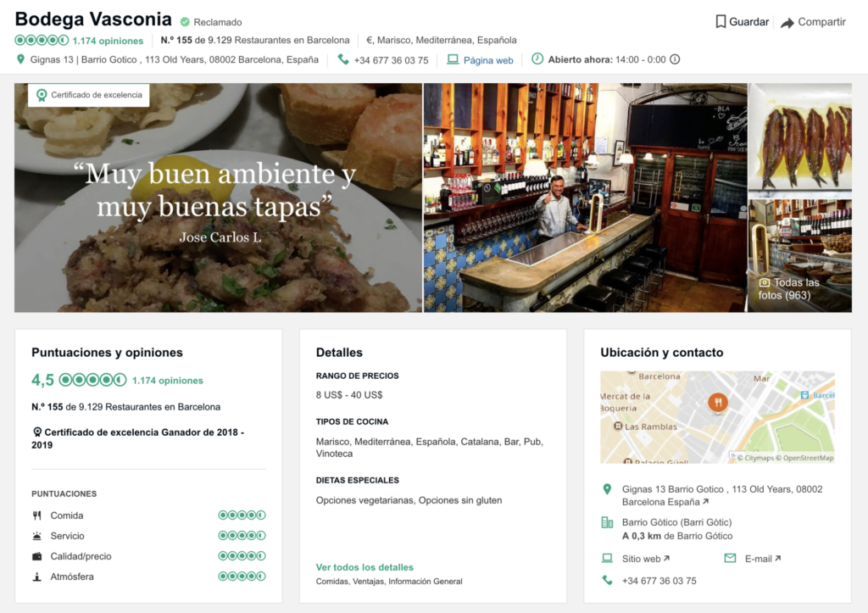This screenshot has width=868, height=613.
Task: Click the Jose Carlos L quote attribution
Action: tap(220, 237)
